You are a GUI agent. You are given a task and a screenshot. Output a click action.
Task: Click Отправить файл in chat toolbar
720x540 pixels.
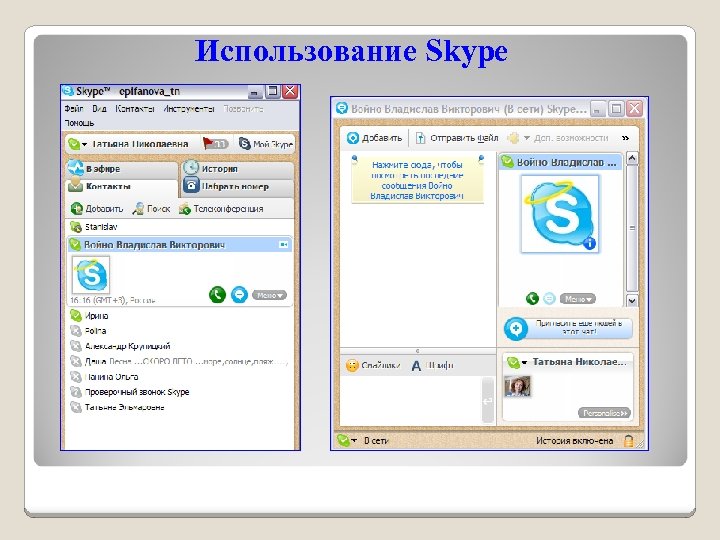pyautogui.click(x=457, y=138)
